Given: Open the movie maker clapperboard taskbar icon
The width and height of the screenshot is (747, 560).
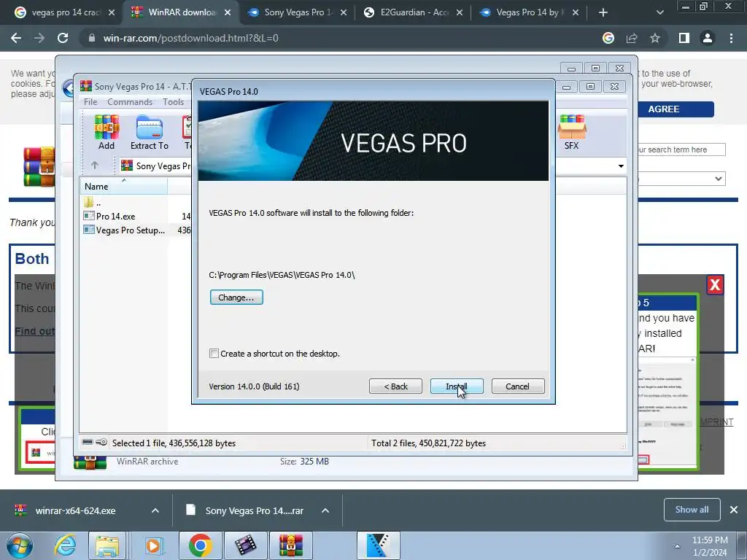Looking at the screenshot, I should (x=245, y=545).
